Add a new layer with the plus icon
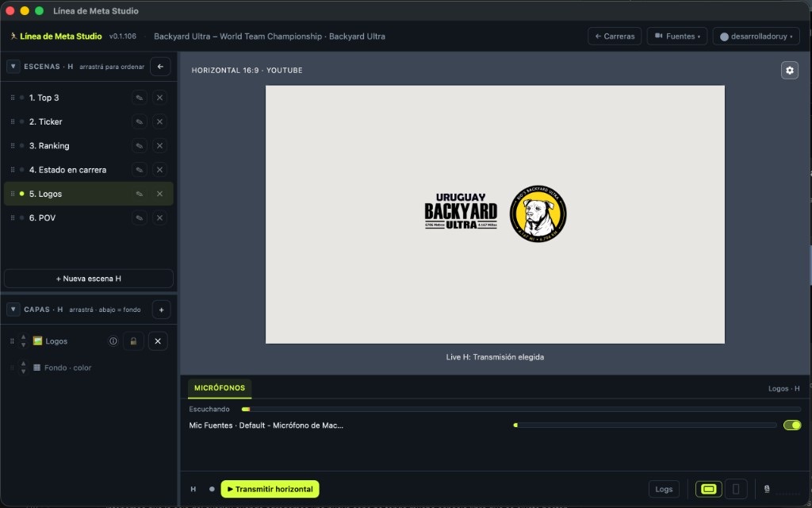The image size is (812, 508). point(161,310)
